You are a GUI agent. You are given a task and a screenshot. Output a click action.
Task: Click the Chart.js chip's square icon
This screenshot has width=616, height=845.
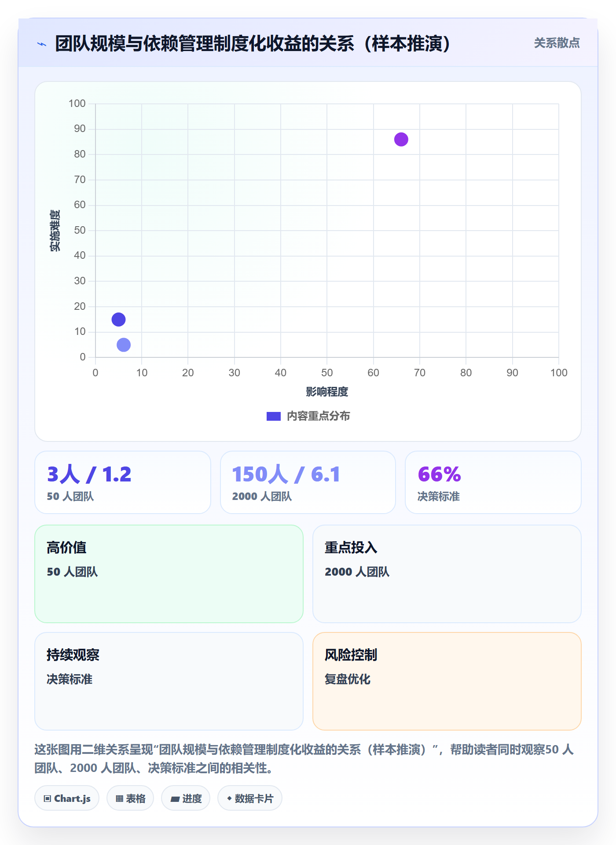pyautogui.click(x=48, y=799)
